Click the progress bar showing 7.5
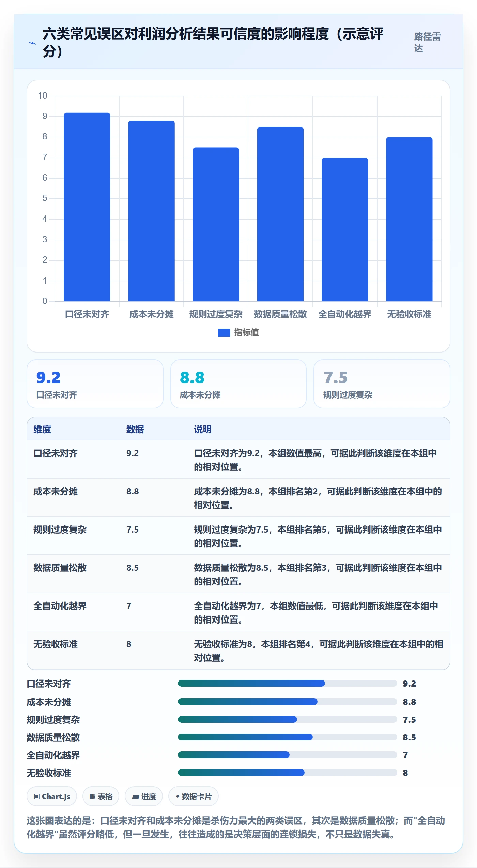Image resolution: width=477 pixels, height=868 pixels. [288, 719]
